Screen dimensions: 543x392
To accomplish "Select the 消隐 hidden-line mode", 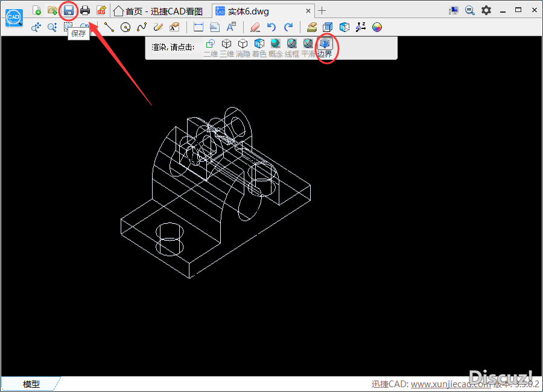I will (x=243, y=44).
